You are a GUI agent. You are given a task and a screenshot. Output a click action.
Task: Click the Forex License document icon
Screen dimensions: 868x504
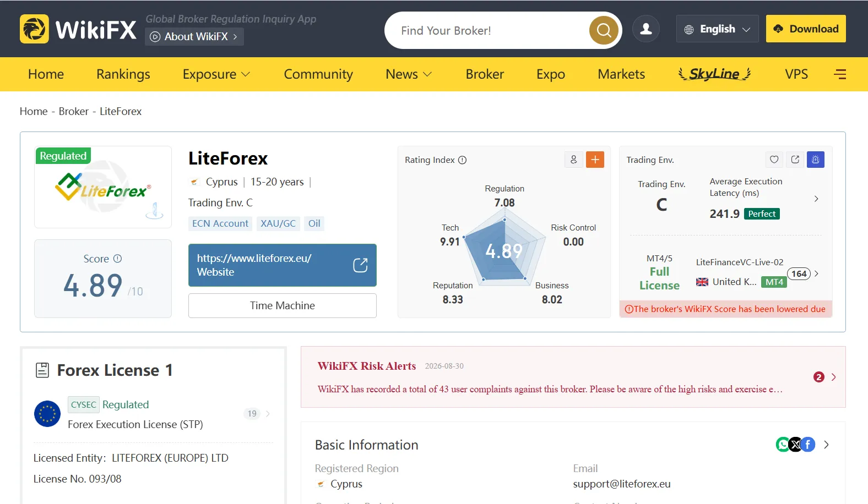tap(42, 370)
